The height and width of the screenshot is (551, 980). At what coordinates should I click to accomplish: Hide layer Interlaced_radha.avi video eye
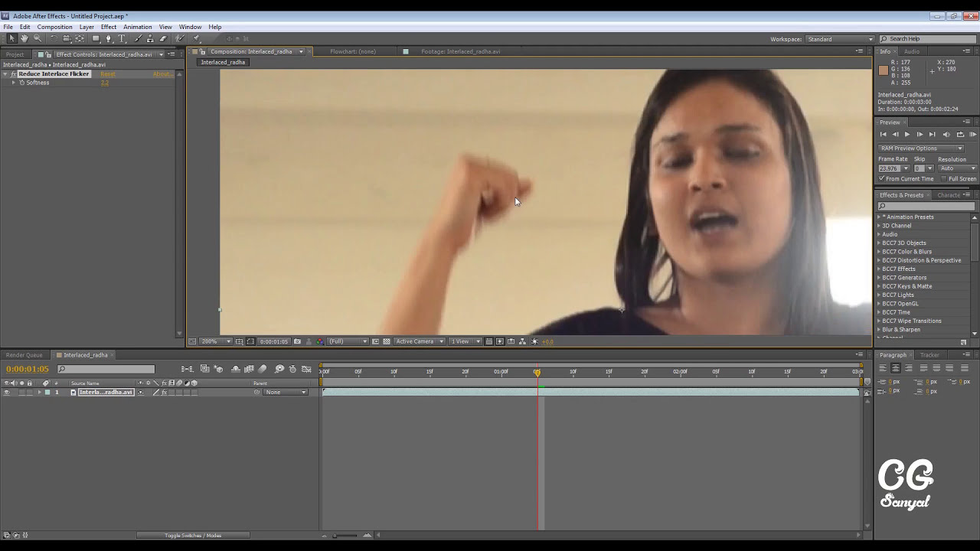coord(7,393)
